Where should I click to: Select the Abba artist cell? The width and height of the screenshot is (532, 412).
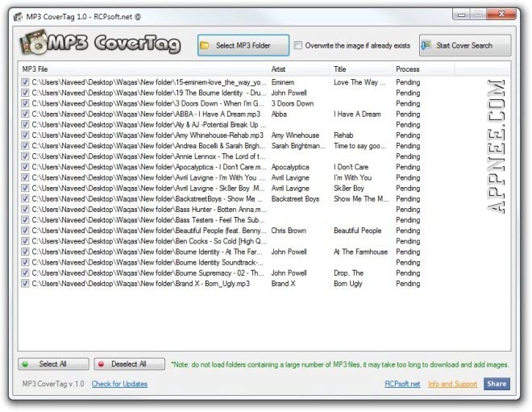tap(279, 114)
